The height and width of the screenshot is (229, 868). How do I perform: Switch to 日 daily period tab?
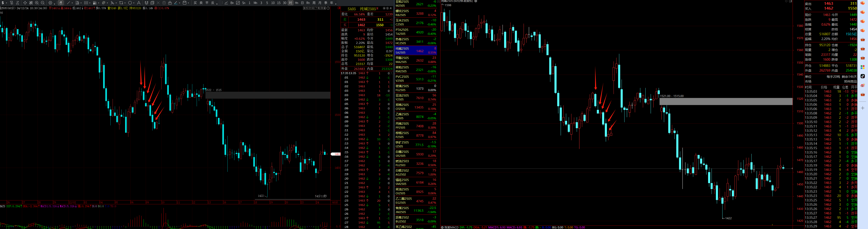[x=302, y=3]
